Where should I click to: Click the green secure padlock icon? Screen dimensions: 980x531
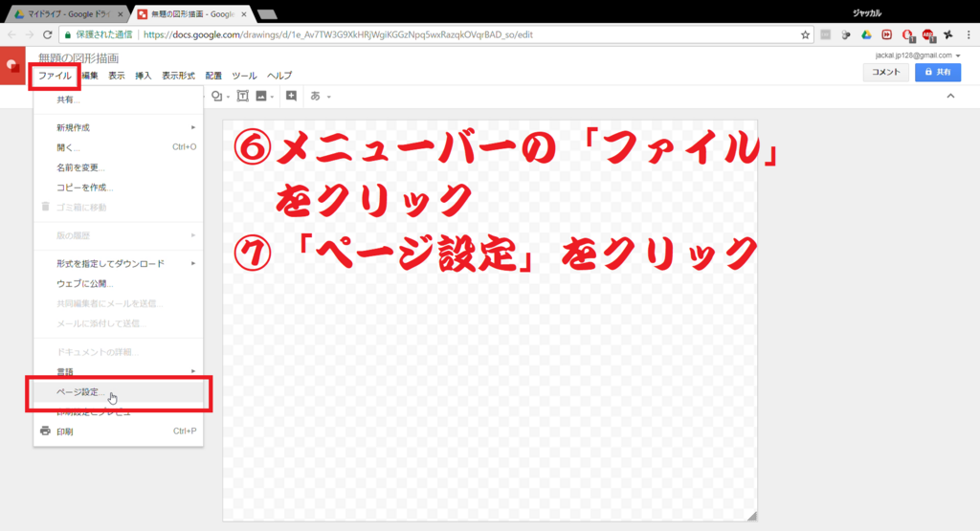68,35
